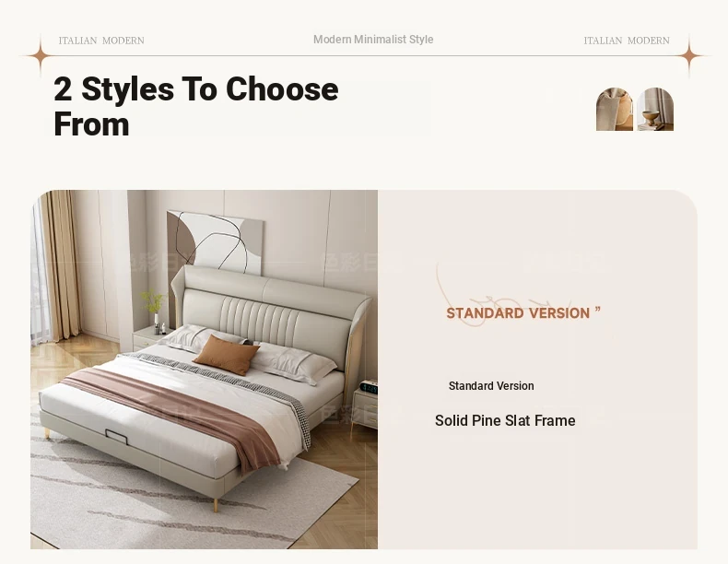The image size is (728, 564).
Task: Click the abstract wall art painting
Action: (x=216, y=242)
